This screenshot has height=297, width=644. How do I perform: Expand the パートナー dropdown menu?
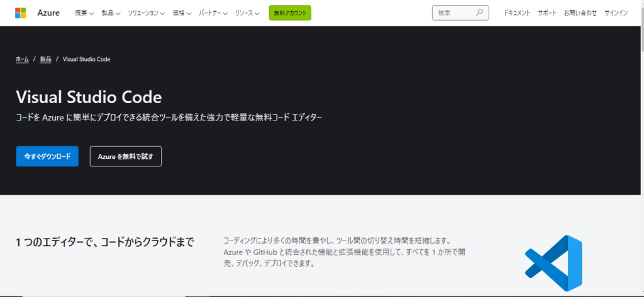213,13
